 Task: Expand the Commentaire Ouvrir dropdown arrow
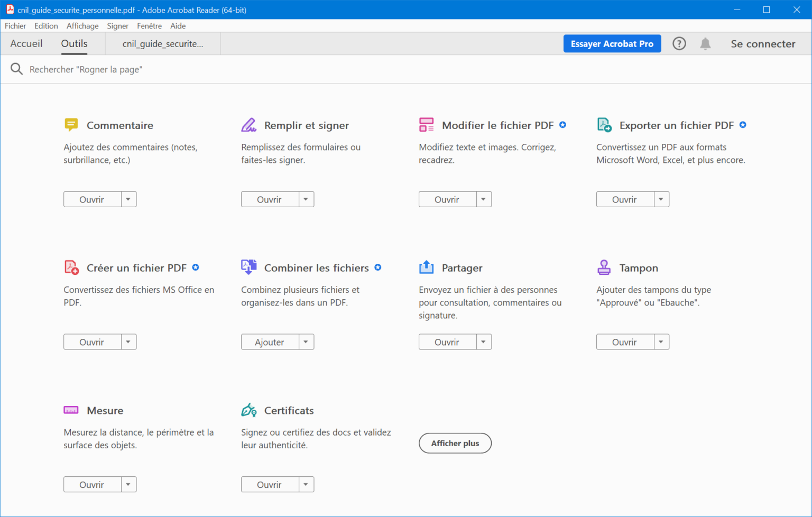[x=128, y=199]
